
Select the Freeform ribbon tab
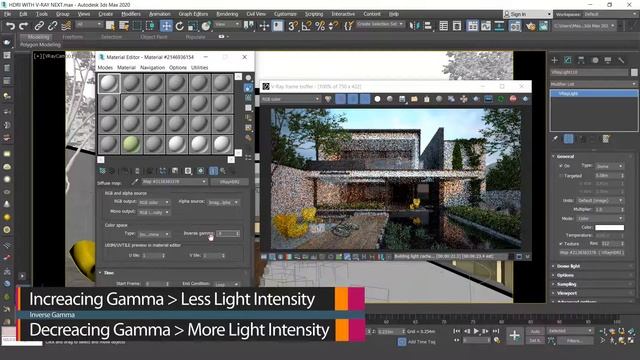tap(73, 37)
